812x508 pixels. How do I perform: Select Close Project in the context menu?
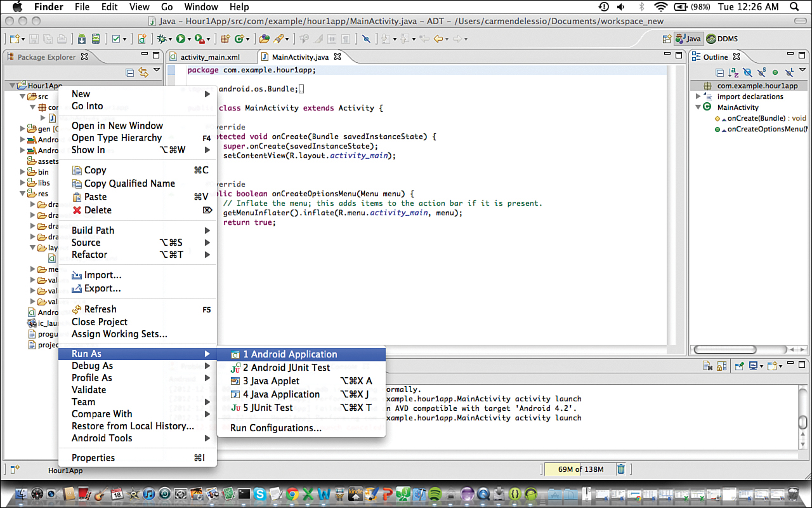click(x=138, y=322)
